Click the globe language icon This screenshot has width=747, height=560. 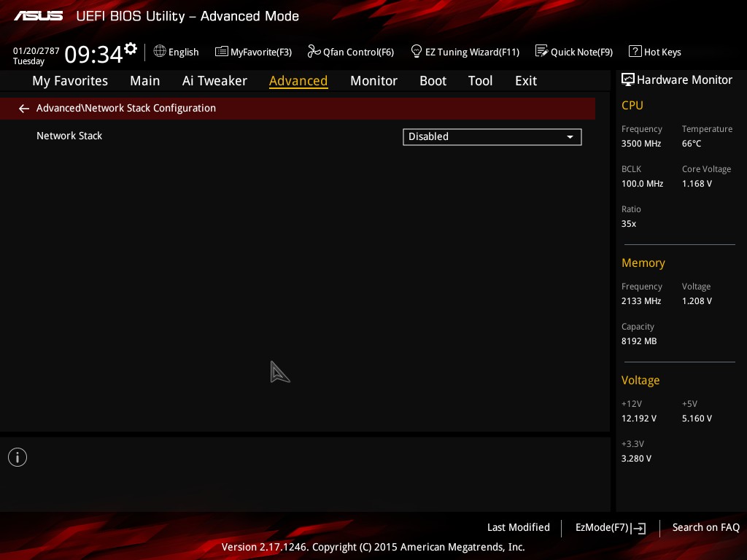(x=160, y=52)
